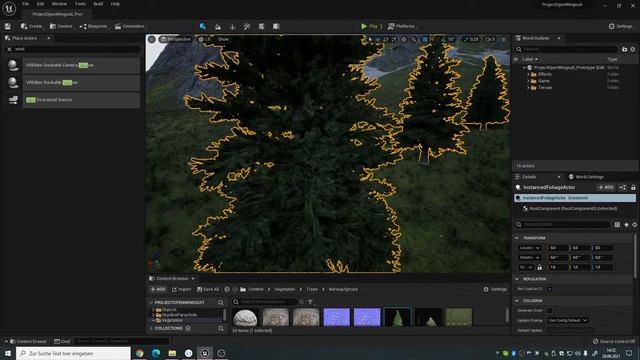Open the play options three-dot menu
The height and width of the screenshot is (360, 640).
pos(382,26)
